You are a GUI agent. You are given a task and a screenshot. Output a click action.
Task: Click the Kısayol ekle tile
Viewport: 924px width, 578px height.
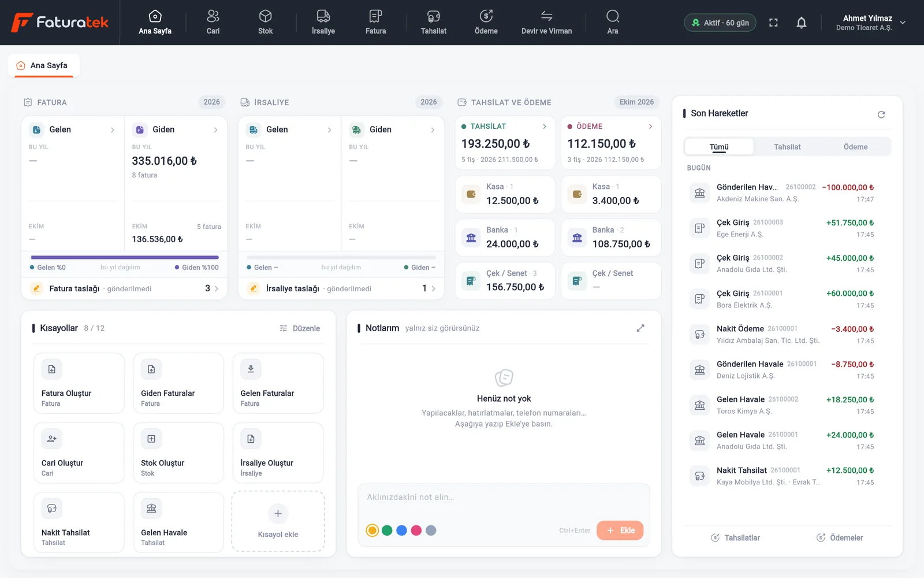(x=278, y=522)
